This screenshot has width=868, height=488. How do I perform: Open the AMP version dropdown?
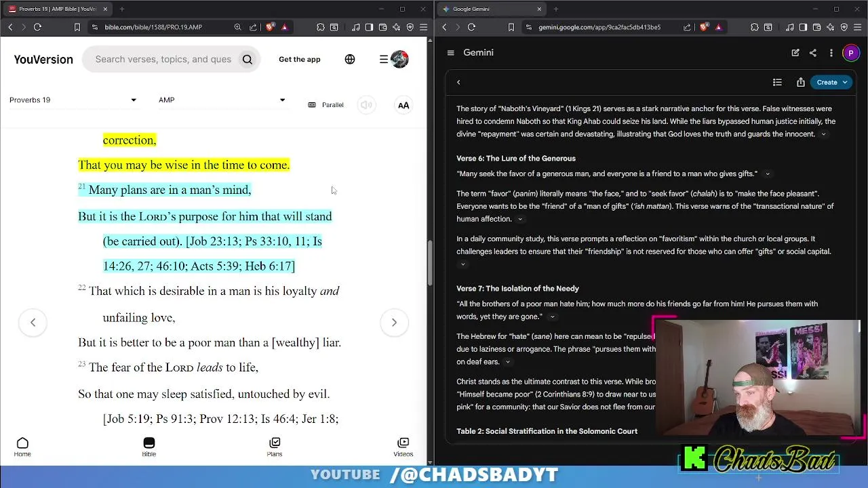(222, 100)
